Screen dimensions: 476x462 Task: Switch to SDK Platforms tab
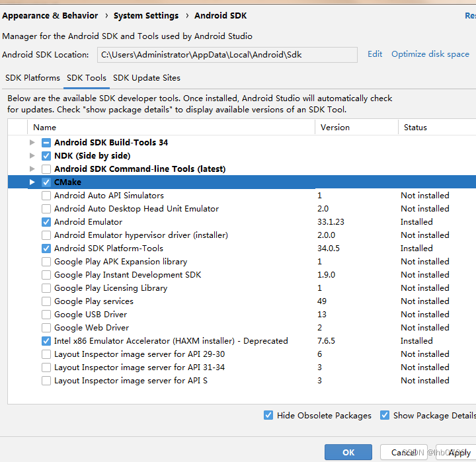point(33,78)
